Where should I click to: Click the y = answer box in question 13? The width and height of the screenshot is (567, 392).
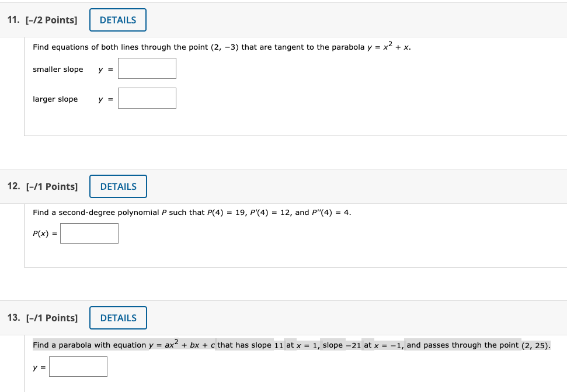click(x=78, y=366)
